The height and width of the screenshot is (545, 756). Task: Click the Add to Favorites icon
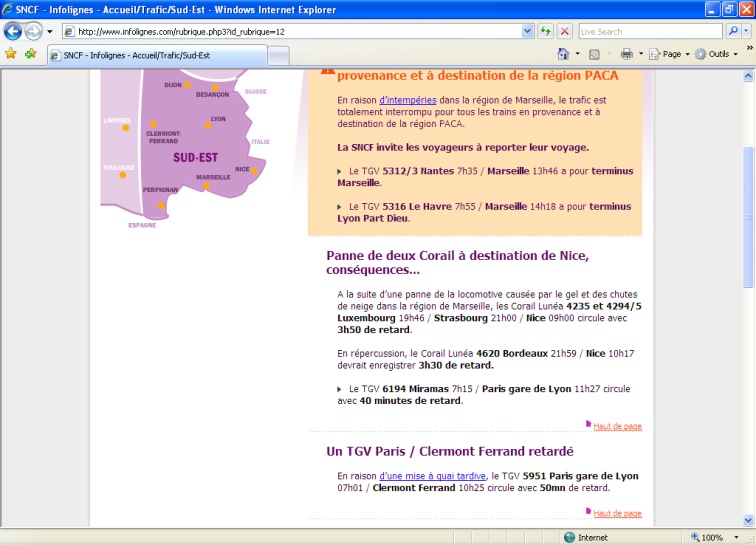pyautogui.click(x=30, y=54)
